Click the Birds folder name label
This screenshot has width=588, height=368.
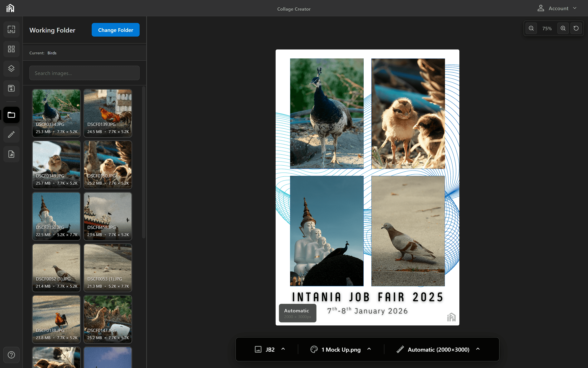52,53
